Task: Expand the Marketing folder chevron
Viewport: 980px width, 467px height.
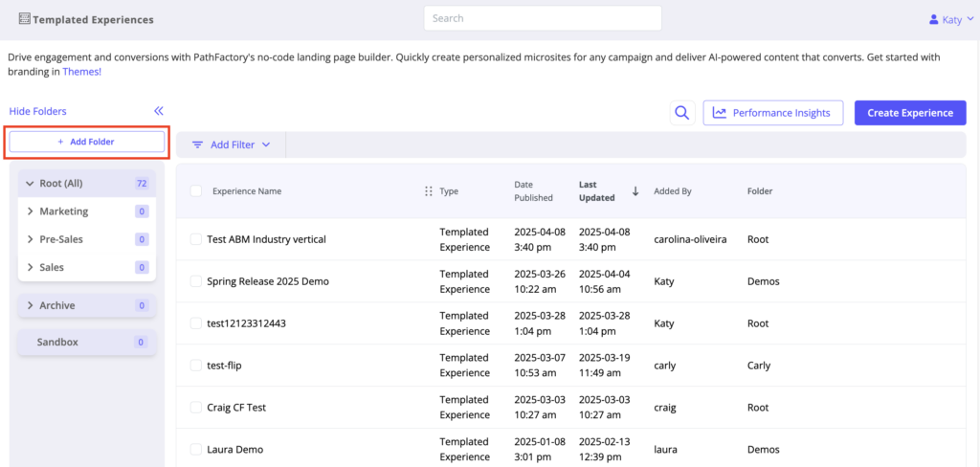Action: 30,211
